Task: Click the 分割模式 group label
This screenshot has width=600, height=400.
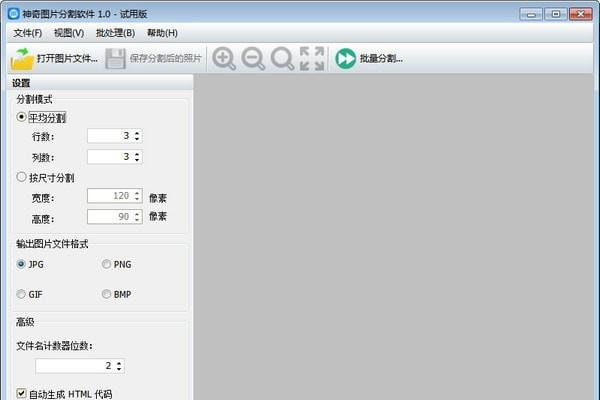Action: (x=34, y=100)
